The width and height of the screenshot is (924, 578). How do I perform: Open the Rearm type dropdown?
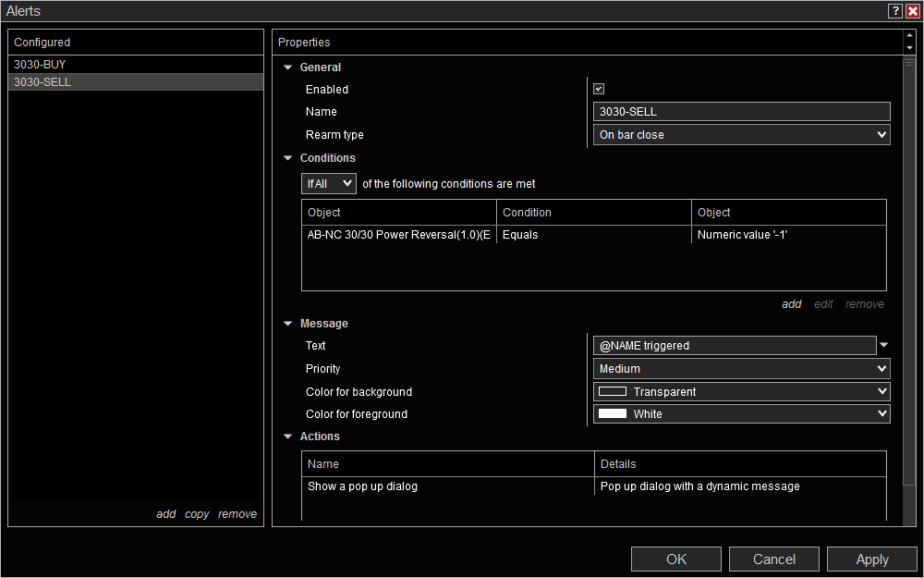(741, 135)
